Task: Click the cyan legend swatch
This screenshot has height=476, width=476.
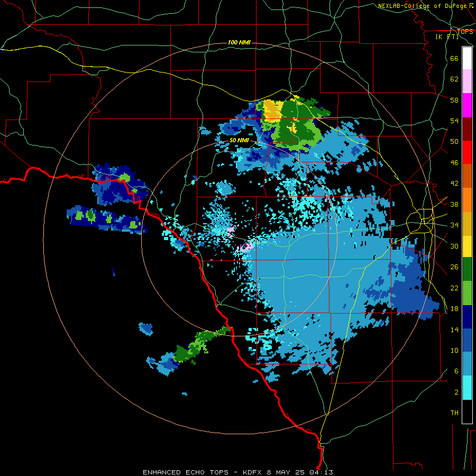Action: [467, 387]
